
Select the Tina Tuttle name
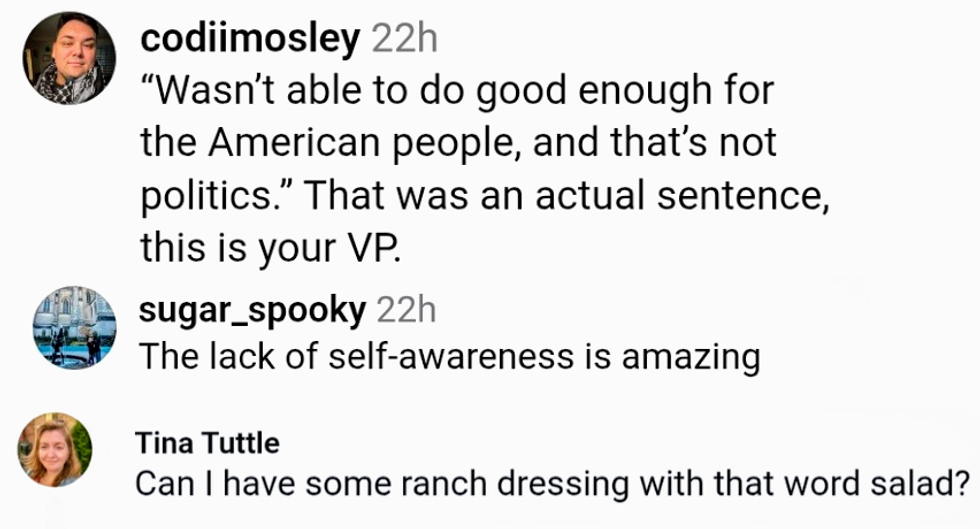[x=208, y=442]
